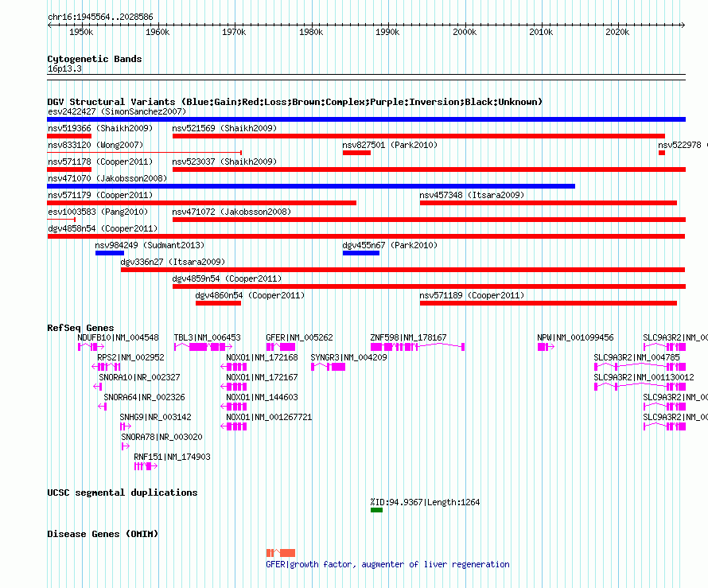
Task: Click the nsv519366 (Shaikh2009) label
Action: click(100, 128)
